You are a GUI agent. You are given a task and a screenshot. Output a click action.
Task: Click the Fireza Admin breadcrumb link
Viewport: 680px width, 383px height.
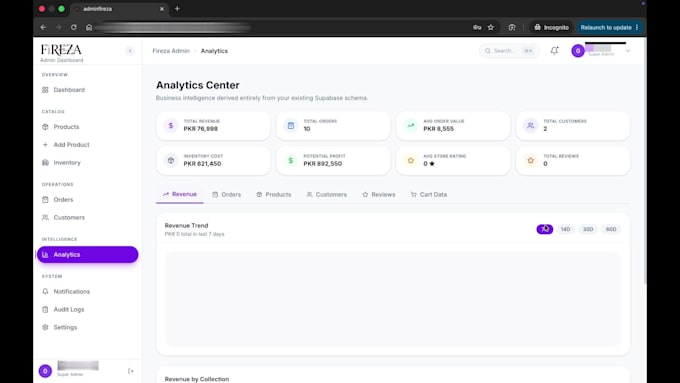pyautogui.click(x=171, y=51)
